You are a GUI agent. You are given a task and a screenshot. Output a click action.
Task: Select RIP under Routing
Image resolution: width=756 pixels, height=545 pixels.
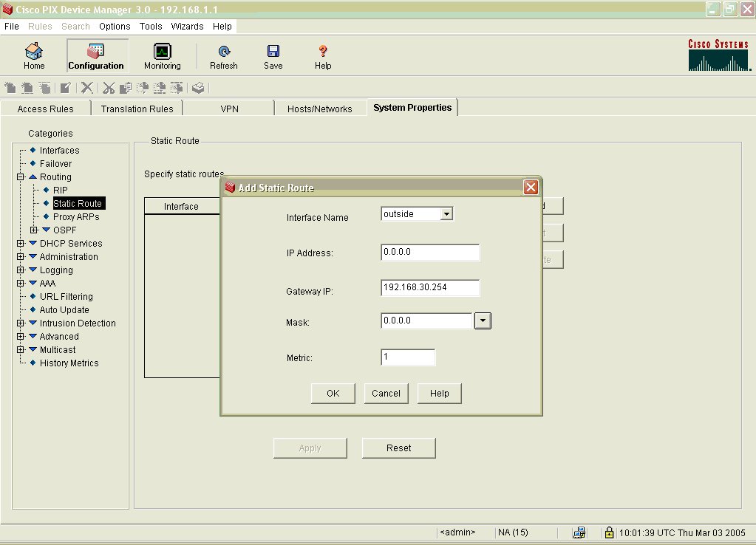click(x=61, y=191)
